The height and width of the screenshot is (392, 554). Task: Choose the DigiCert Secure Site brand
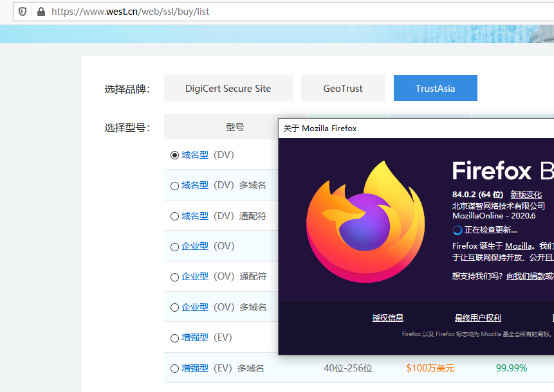228,89
